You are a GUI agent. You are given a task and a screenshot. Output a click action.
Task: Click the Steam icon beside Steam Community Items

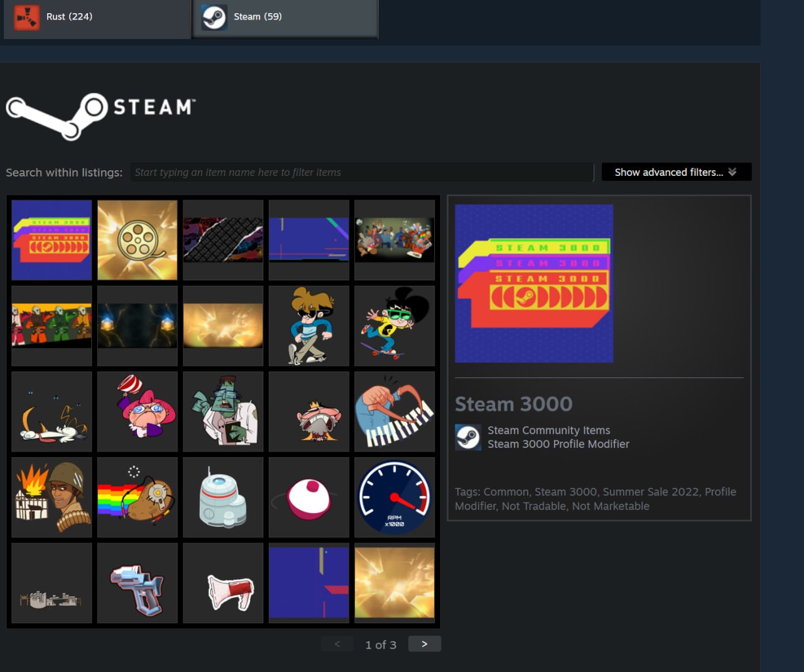[x=468, y=437]
